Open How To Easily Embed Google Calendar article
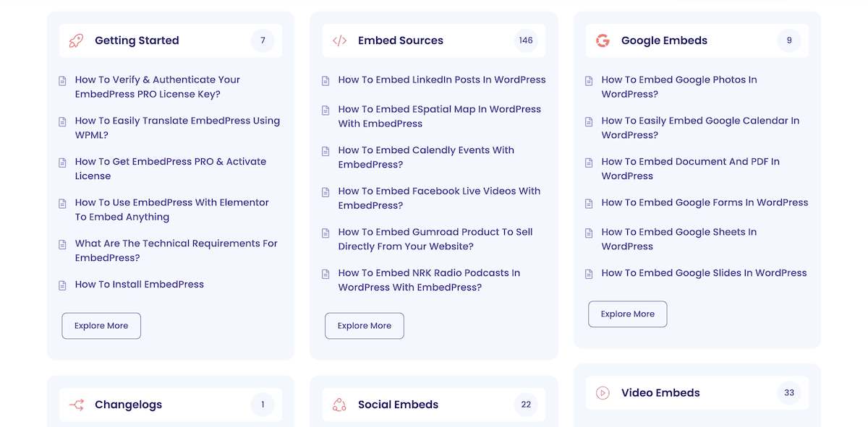The width and height of the screenshot is (868, 427). tap(701, 128)
